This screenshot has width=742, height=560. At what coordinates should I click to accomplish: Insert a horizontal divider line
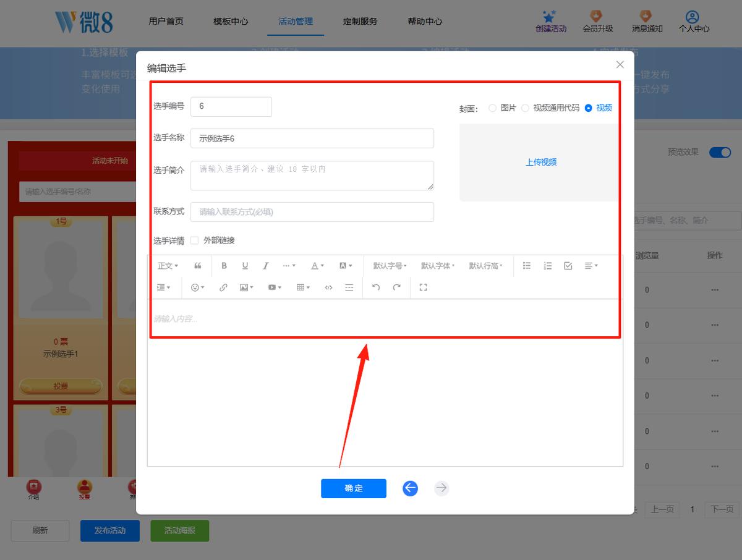(349, 287)
